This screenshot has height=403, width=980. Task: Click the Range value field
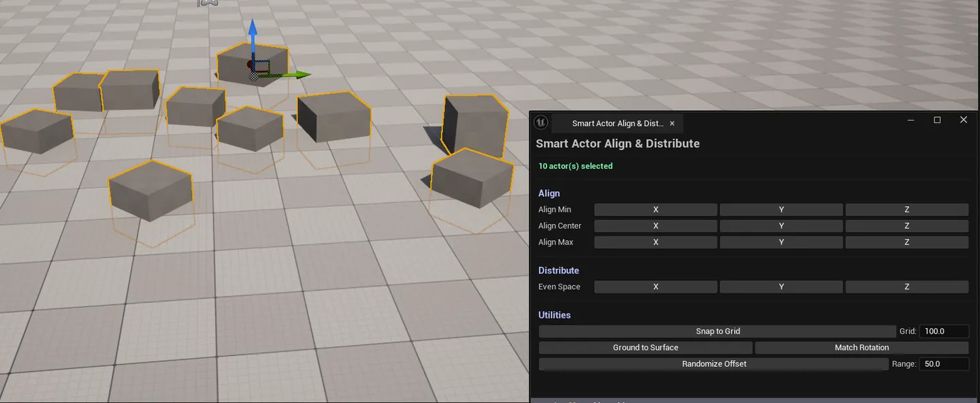[x=944, y=364]
